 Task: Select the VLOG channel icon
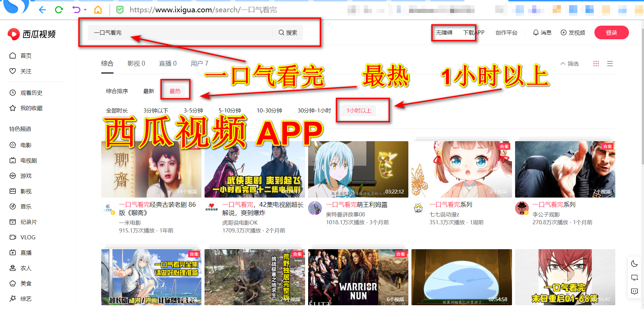coord(13,237)
